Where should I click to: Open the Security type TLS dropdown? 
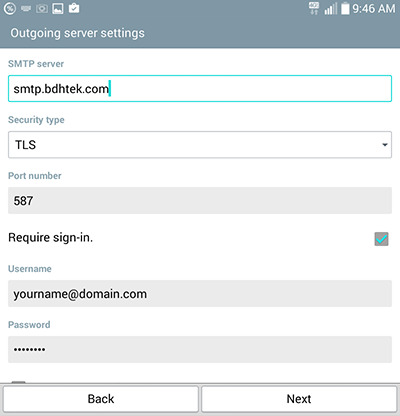click(200, 145)
